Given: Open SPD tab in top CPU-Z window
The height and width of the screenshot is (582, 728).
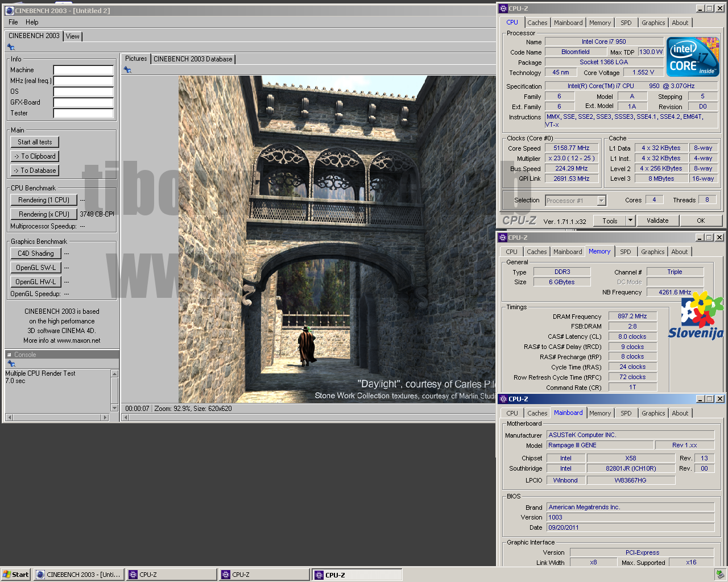Looking at the screenshot, I should click(626, 23).
